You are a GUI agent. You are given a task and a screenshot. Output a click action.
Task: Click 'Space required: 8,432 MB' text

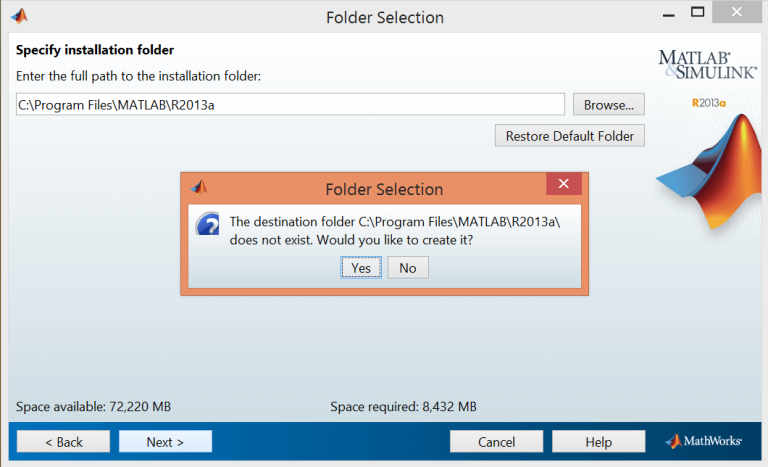click(403, 407)
